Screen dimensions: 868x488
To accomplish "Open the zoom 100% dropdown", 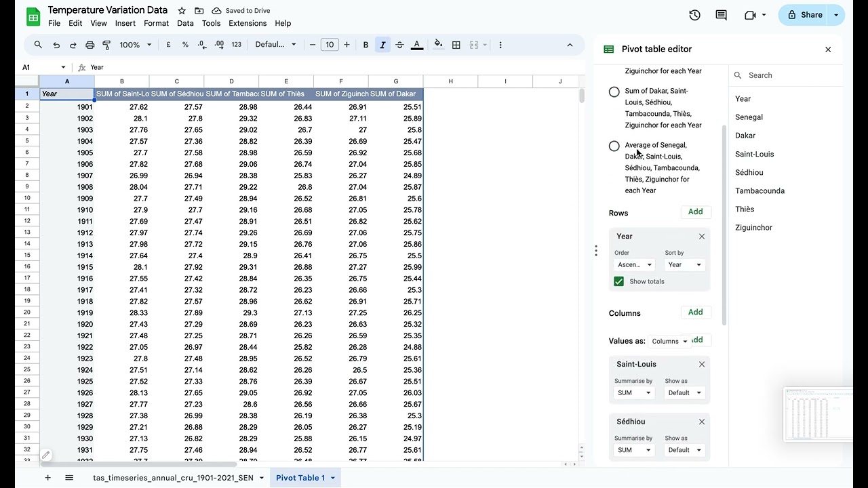I will click(135, 45).
